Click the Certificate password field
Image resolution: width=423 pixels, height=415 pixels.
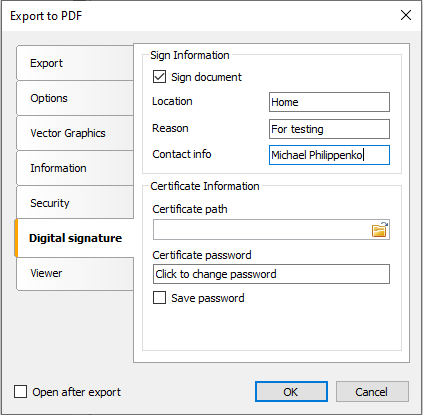click(x=271, y=274)
